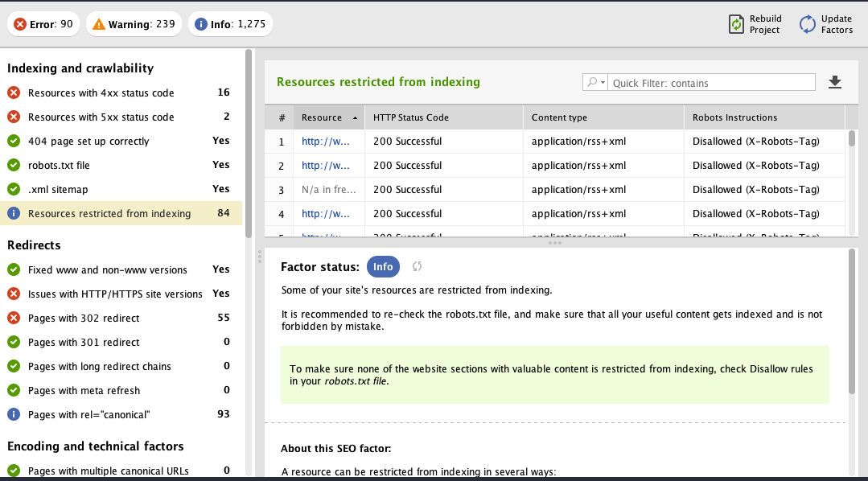Click the orange Warning filter icon

tap(98, 24)
